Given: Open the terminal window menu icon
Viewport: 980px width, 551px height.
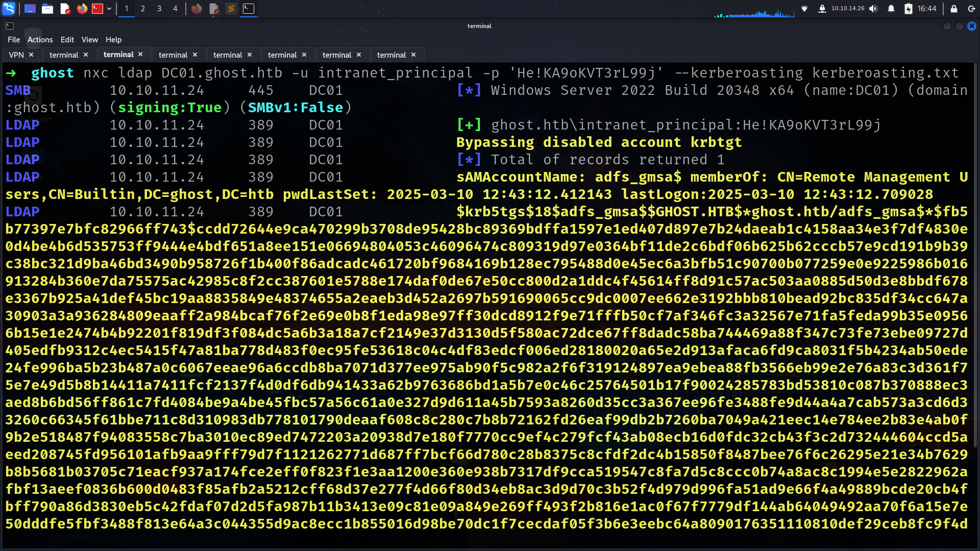Looking at the screenshot, I should (x=10, y=26).
